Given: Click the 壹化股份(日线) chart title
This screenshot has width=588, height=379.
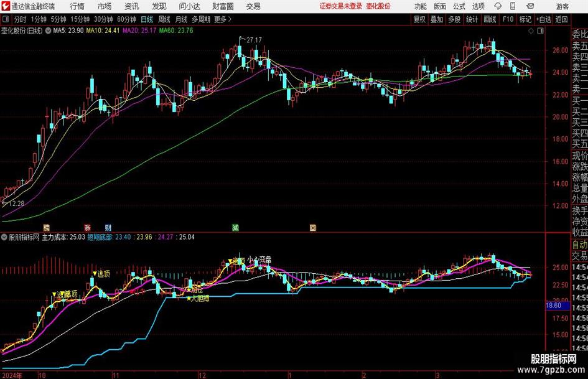Looking at the screenshot, I should tap(22, 30).
